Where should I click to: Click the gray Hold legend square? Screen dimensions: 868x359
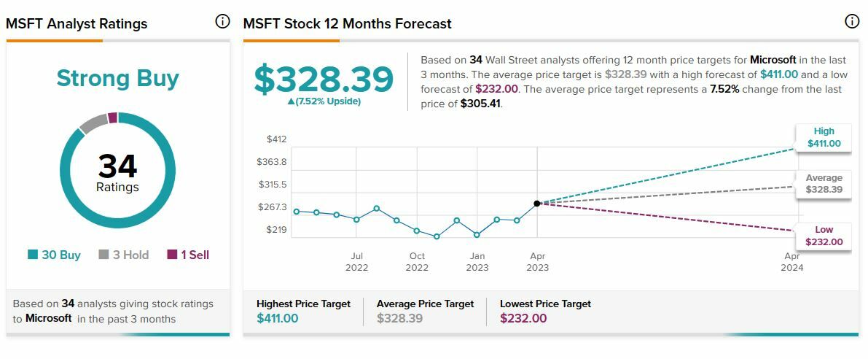click(103, 255)
